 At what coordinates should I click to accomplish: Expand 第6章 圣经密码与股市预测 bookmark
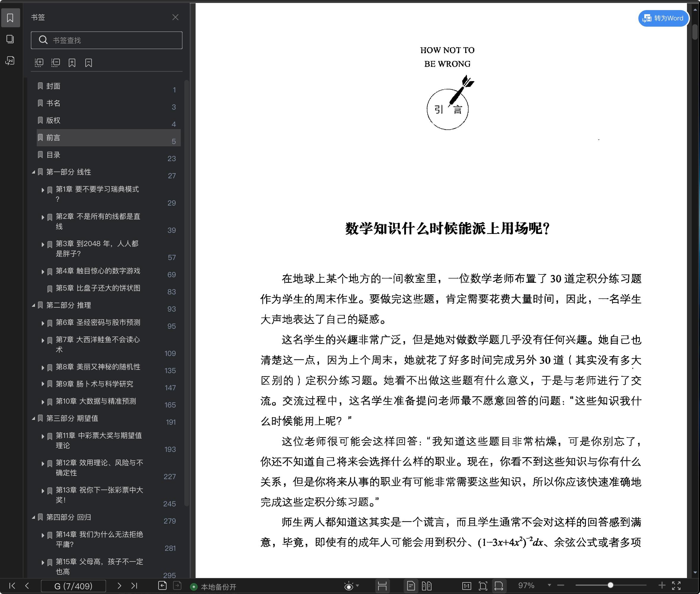tap(43, 323)
